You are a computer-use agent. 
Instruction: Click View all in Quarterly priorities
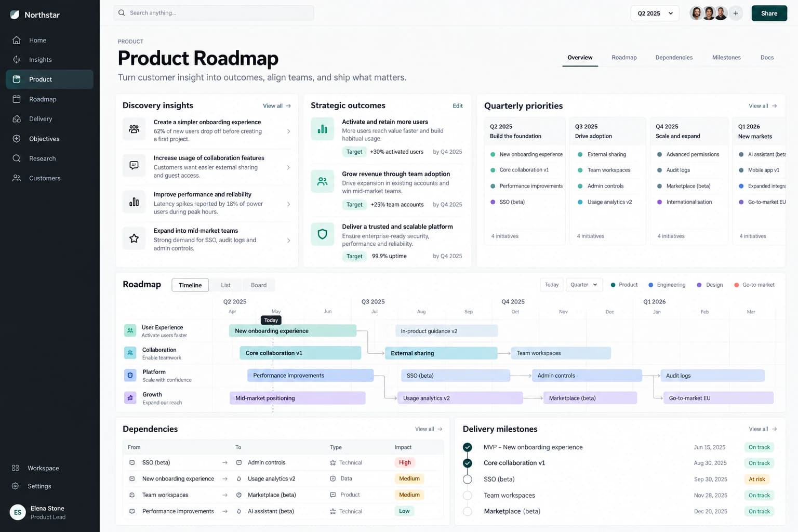(x=763, y=106)
